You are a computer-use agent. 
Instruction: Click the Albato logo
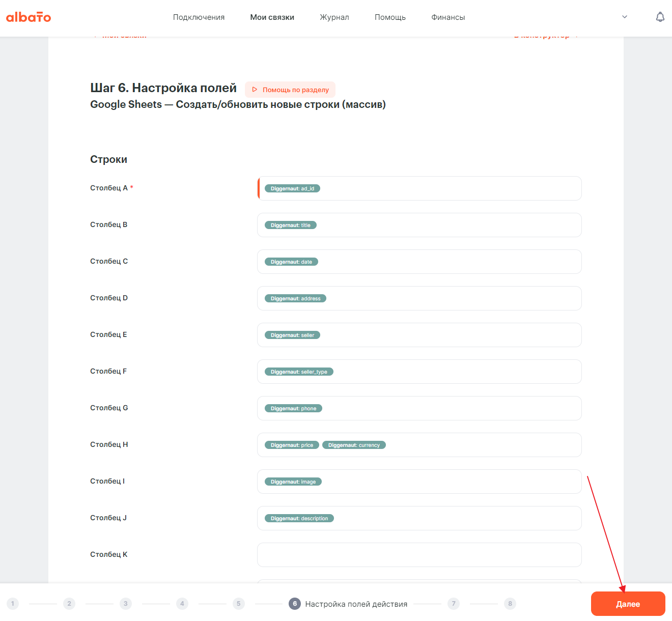tap(29, 17)
